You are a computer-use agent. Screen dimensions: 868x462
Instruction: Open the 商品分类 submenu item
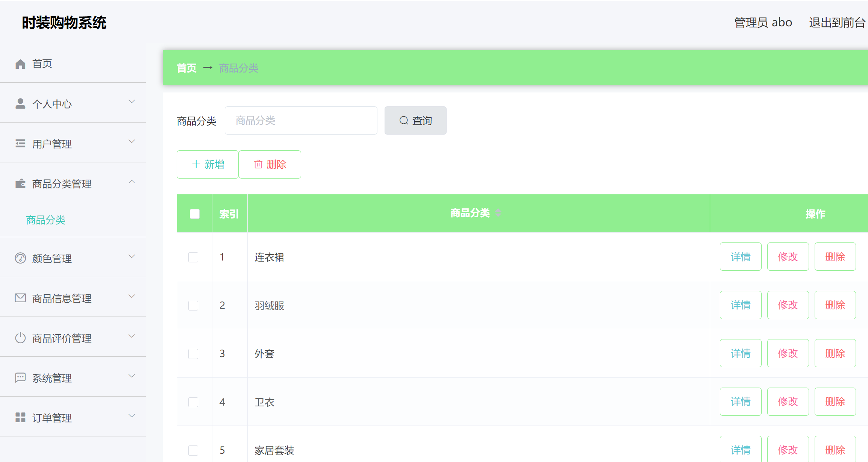[46, 220]
